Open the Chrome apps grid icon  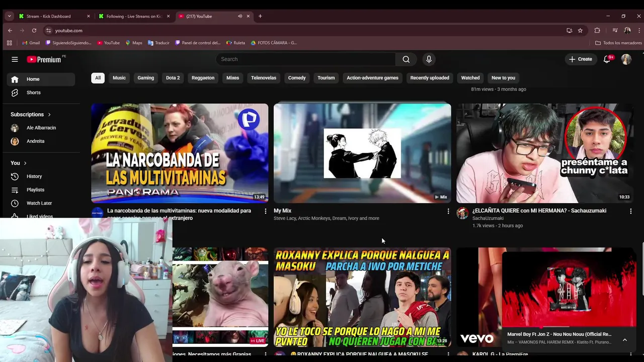coord(10,43)
